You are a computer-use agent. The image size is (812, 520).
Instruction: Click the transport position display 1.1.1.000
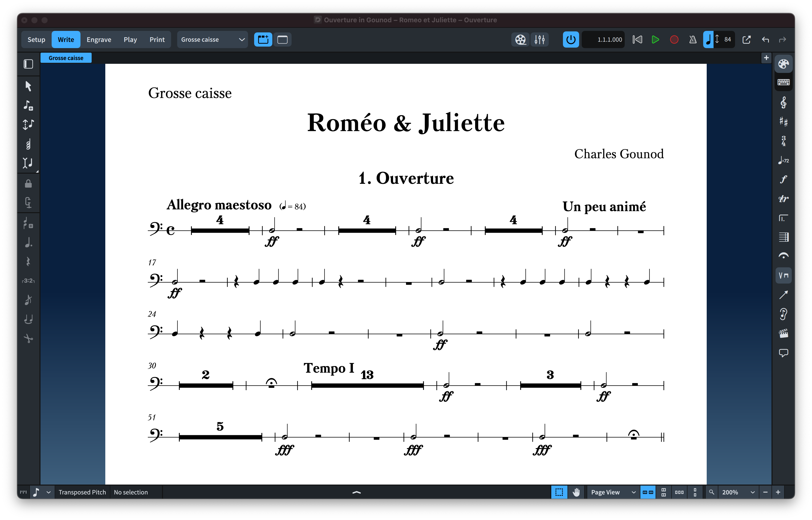click(x=603, y=39)
